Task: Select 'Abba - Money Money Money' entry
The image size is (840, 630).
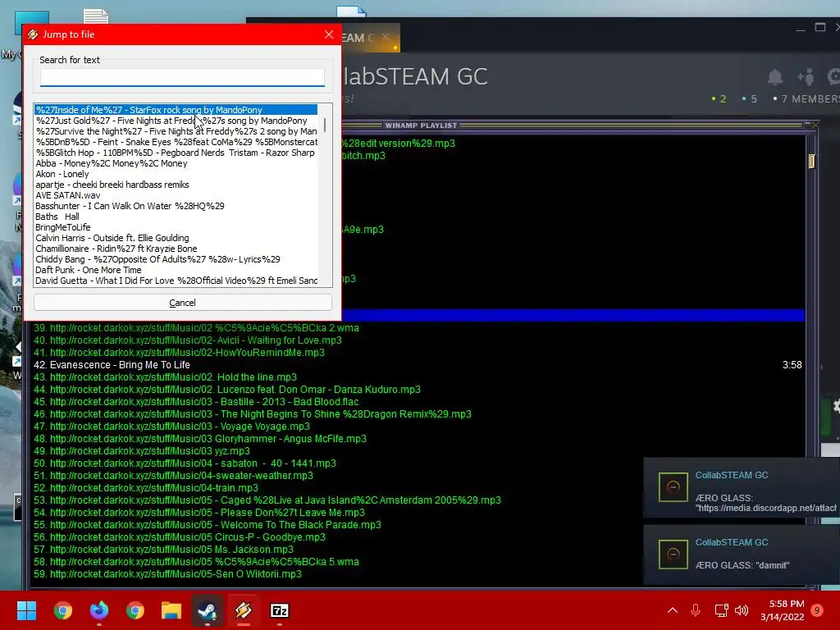Action: point(176,163)
